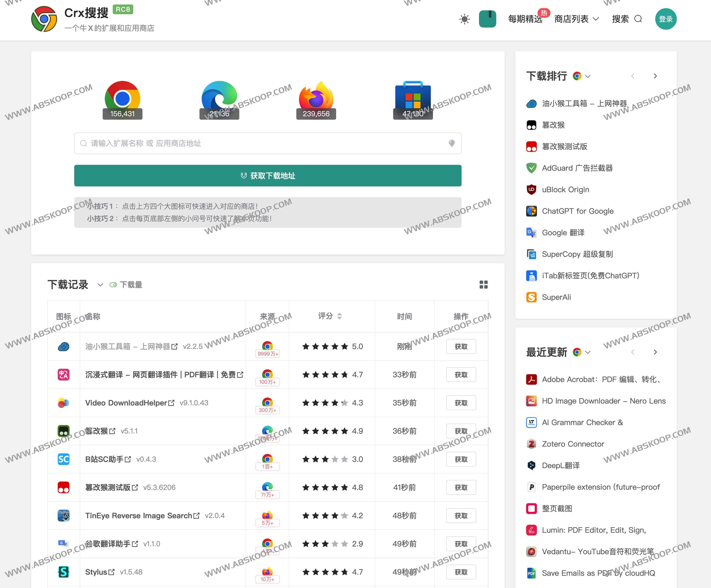
Task: Click the sun icon to change theme
Action: tap(465, 19)
